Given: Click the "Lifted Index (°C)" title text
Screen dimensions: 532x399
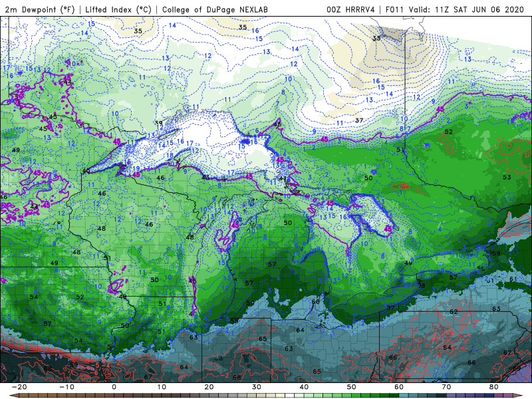Looking at the screenshot, I should pyautogui.click(x=118, y=9).
